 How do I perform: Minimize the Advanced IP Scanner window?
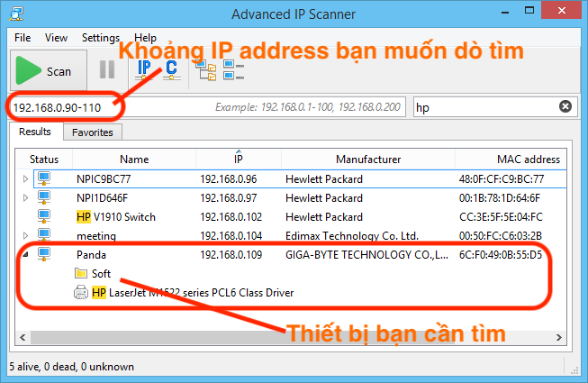click(x=505, y=12)
